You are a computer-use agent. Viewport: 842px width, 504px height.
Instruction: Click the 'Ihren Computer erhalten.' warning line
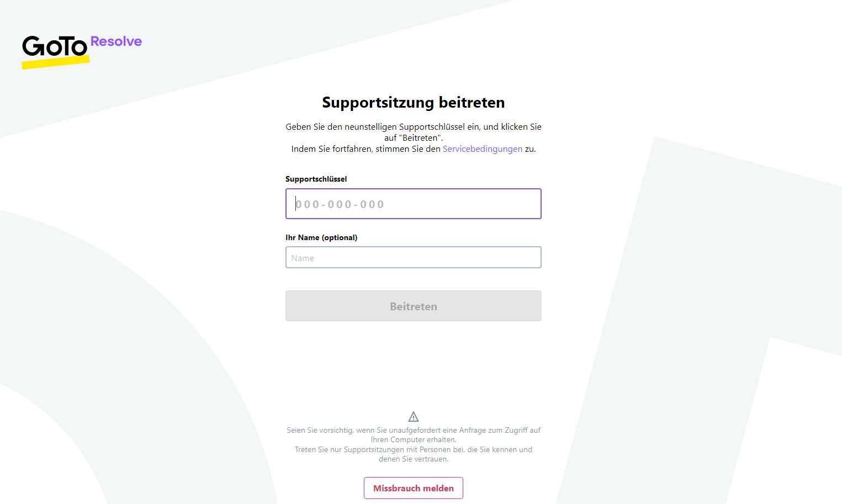point(414,440)
